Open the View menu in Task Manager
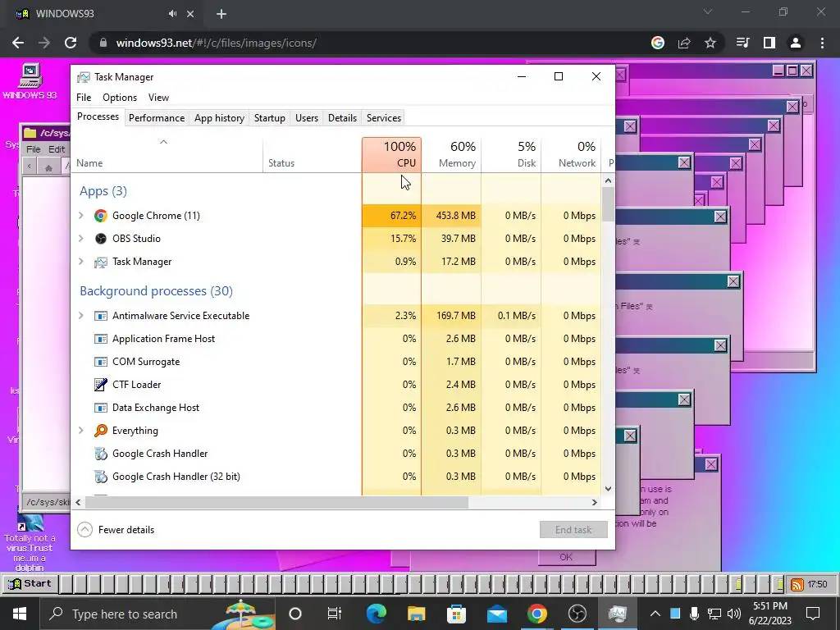The image size is (840, 630). point(158,98)
